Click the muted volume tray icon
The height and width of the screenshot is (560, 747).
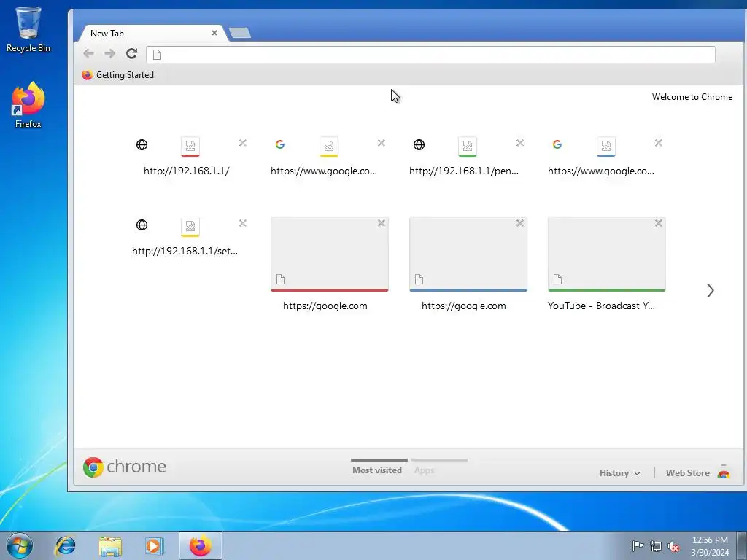673,546
